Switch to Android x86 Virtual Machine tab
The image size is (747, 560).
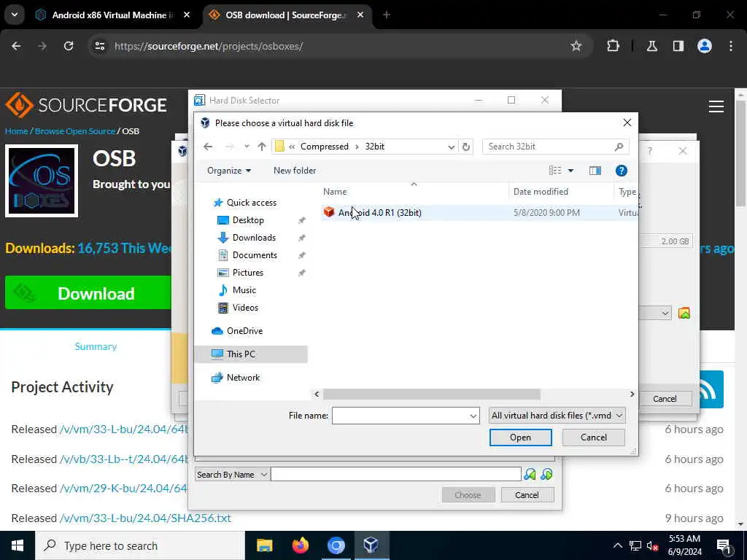click(x=113, y=15)
